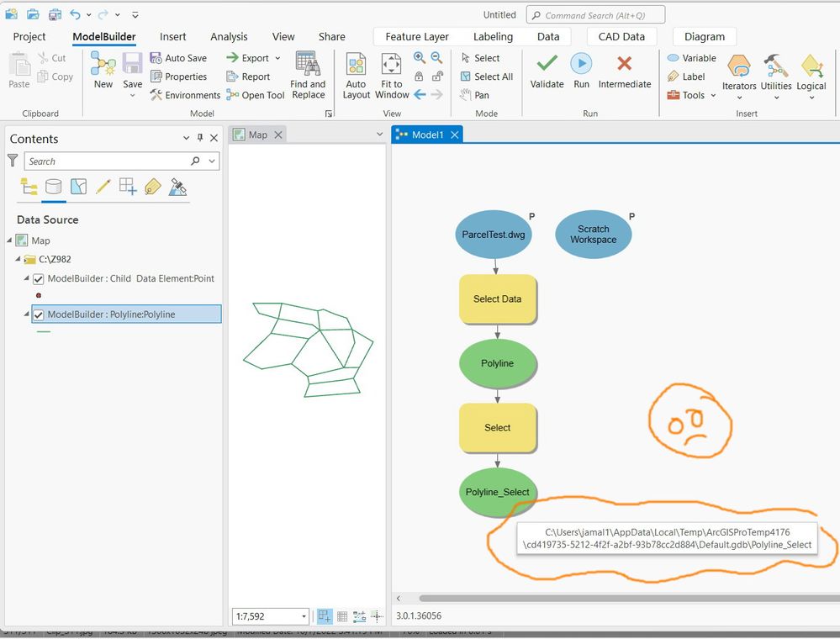
Task: Open the Share ribbon tab
Action: point(331,36)
